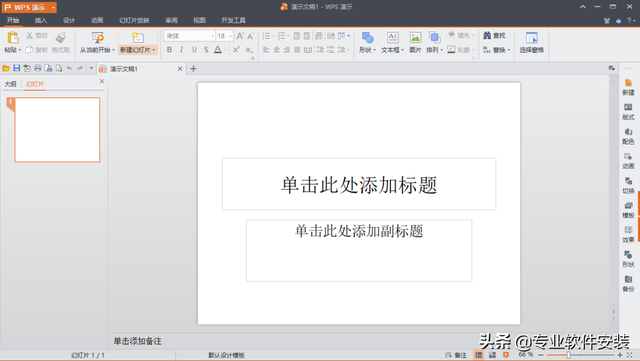Viewport: 640px width, 361px height.
Task: Zoom out with the minus button
Action: [x=541, y=355]
